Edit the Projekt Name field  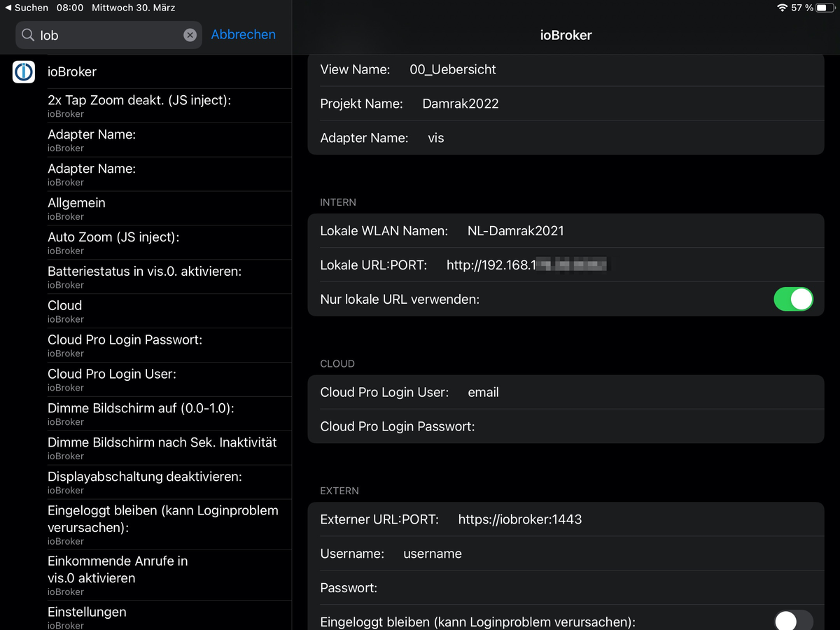[490, 104]
